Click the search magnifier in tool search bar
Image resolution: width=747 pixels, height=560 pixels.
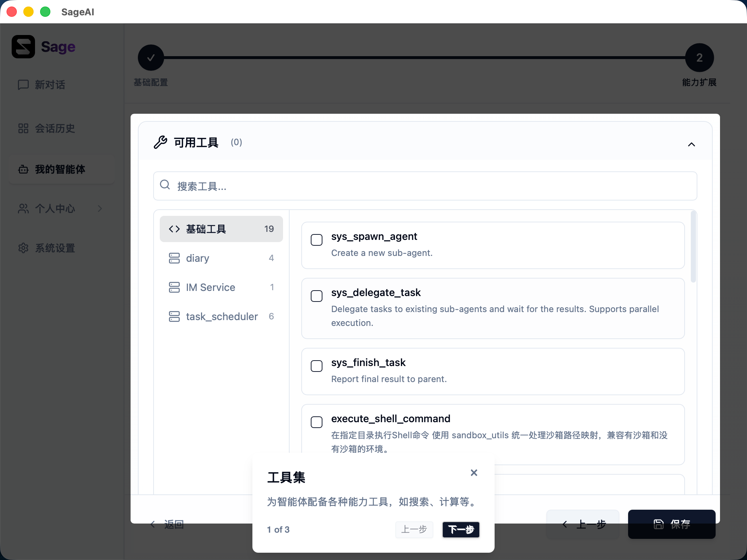(165, 185)
